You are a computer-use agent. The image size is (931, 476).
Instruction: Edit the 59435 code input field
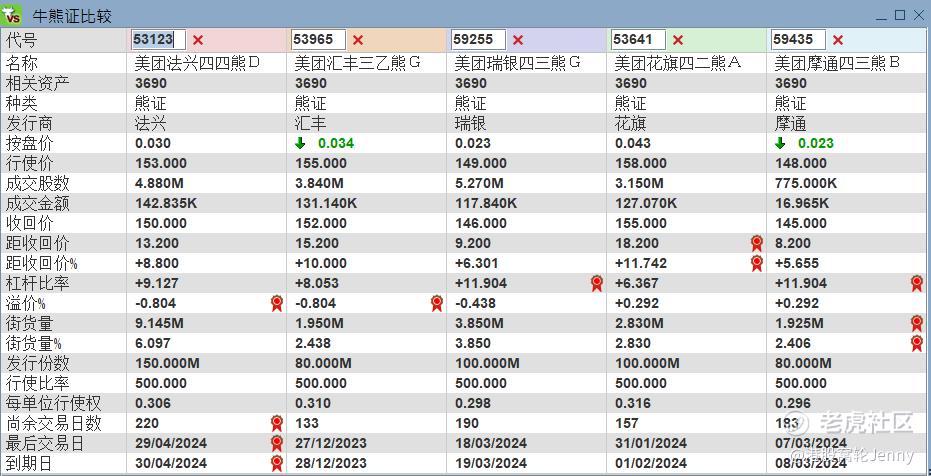(798, 40)
